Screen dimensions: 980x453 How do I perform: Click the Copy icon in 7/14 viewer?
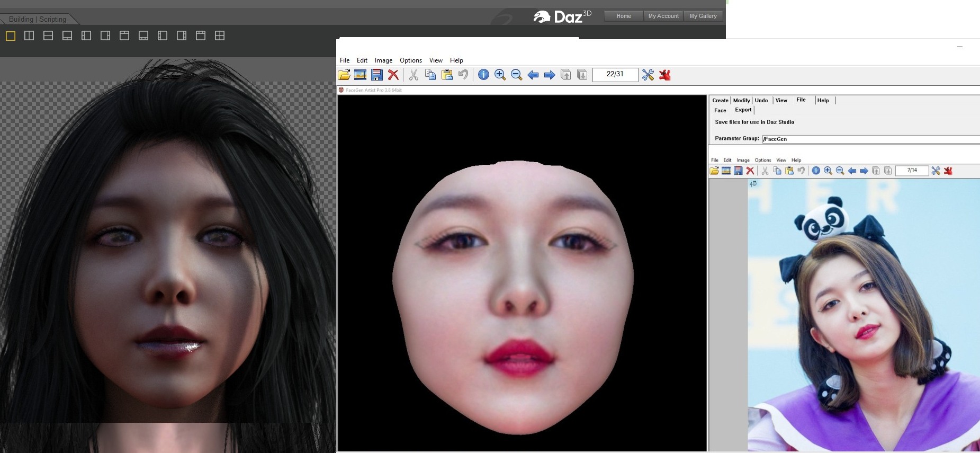777,171
